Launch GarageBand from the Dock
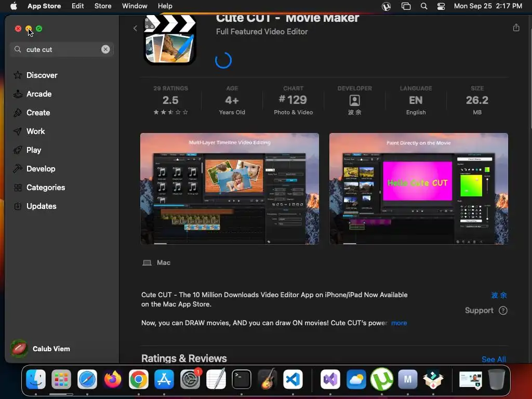 click(x=268, y=379)
